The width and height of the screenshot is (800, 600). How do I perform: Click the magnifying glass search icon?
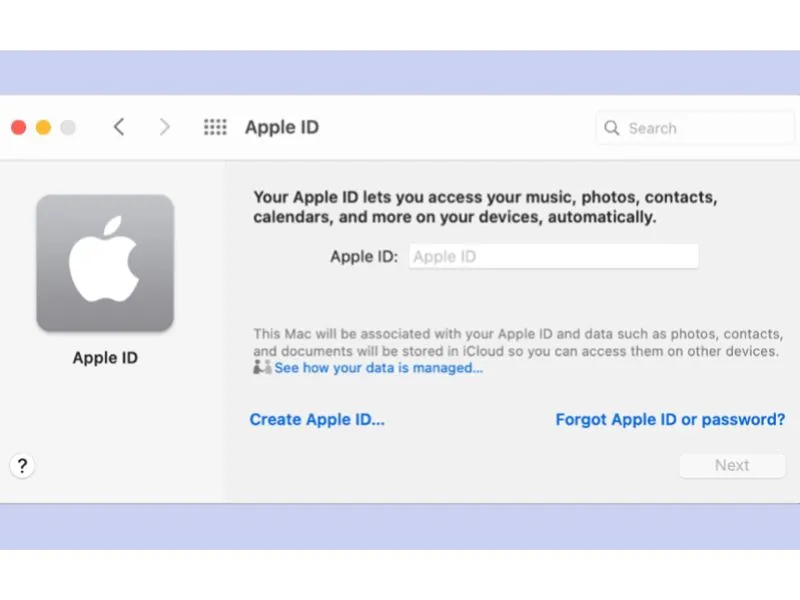(611, 128)
